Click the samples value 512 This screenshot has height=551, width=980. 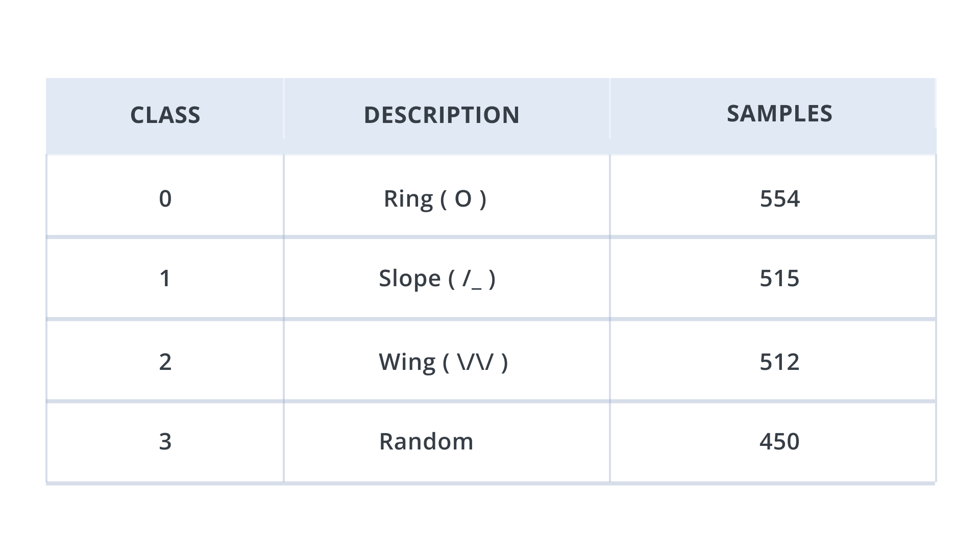779,362
